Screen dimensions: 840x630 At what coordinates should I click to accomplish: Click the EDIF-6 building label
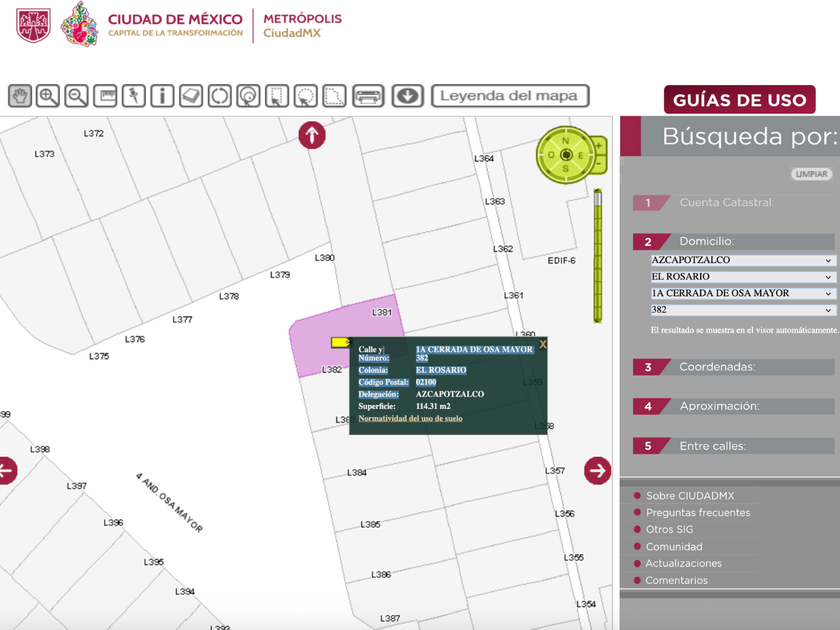(x=561, y=261)
